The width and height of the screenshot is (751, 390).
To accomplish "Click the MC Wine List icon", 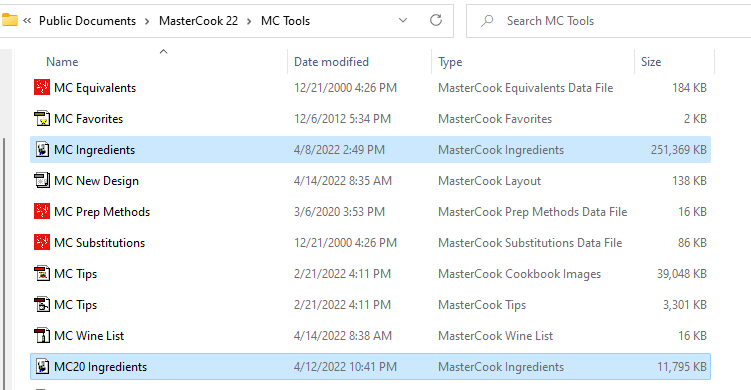I will pos(42,335).
